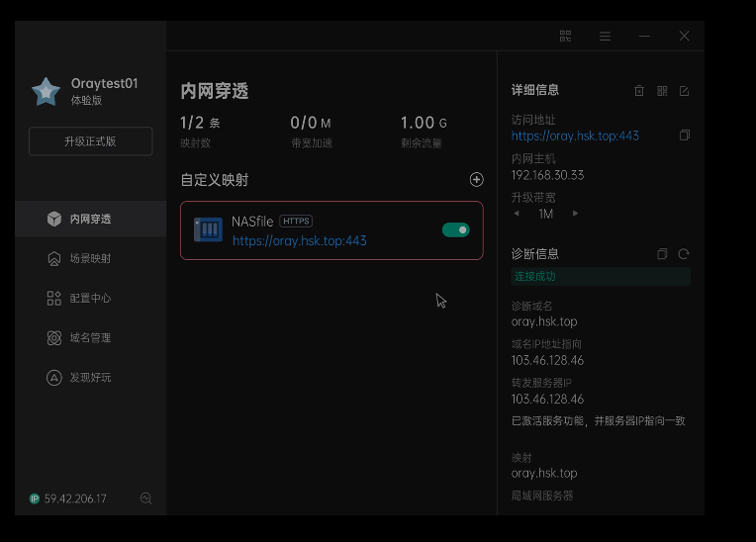Image resolution: width=756 pixels, height=542 pixels.
Task: Click the 局域网服务器 label
Action: pyautogui.click(x=542, y=496)
